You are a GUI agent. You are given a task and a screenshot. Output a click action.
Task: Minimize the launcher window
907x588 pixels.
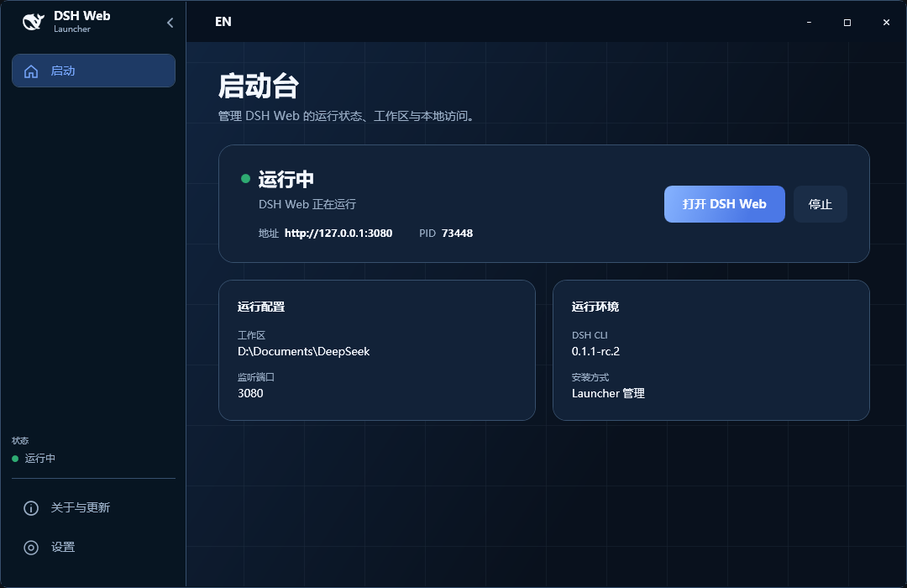[x=809, y=23]
